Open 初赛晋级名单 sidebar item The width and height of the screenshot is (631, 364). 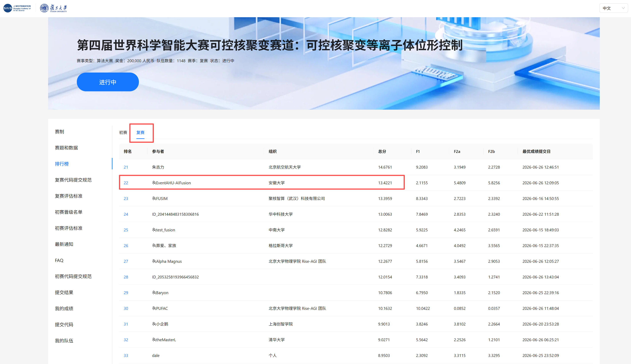tap(69, 212)
